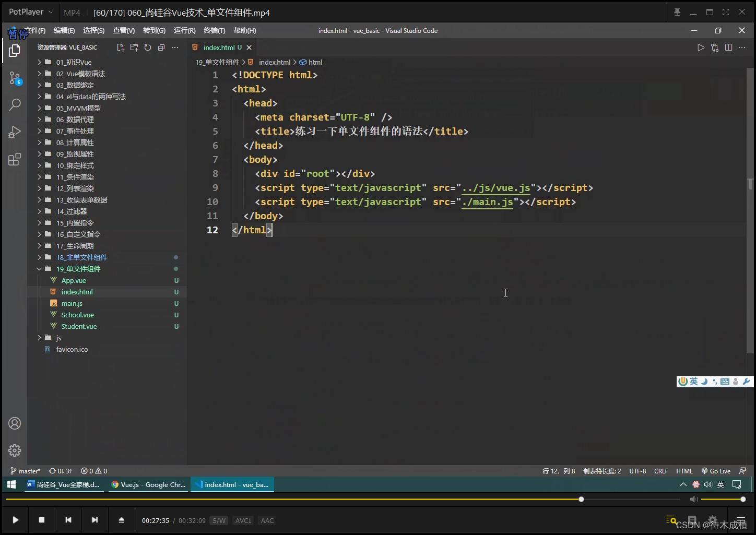Screen dimensions: 756x535
Task: Create a new folder in explorer
Action: pyautogui.click(x=134, y=47)
